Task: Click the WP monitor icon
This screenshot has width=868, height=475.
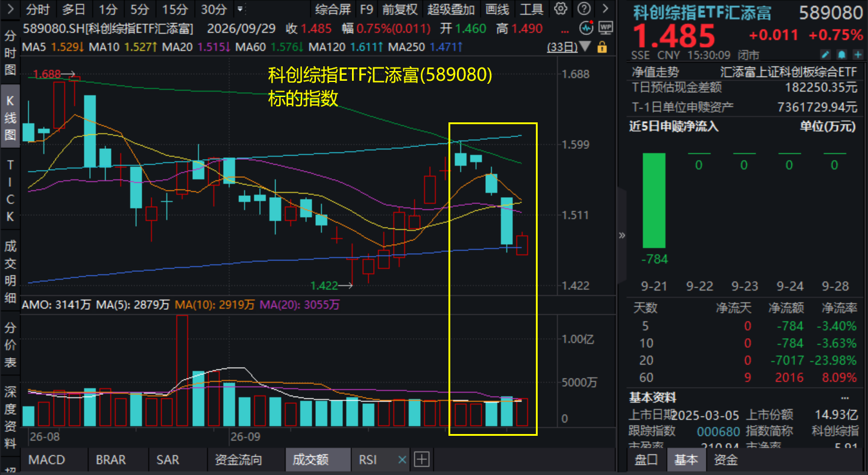Action: coord(606,28)
